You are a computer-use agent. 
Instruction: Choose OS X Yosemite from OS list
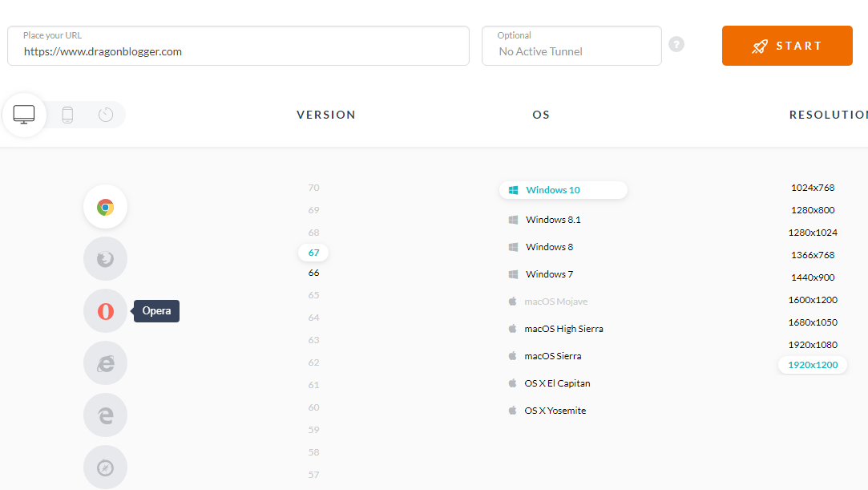tap(555, 411)
